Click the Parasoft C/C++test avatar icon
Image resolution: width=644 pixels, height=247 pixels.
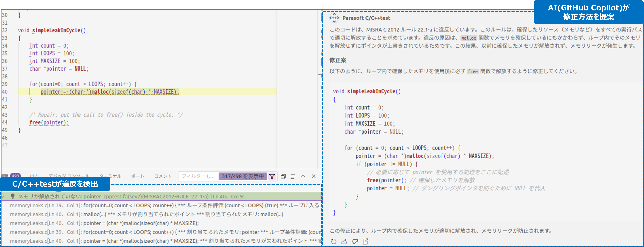click(334, 18)
